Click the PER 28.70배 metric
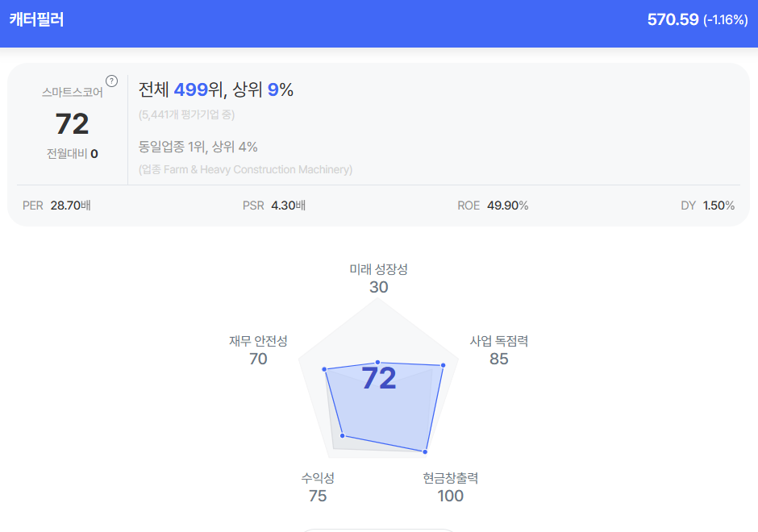 point(56,206)
